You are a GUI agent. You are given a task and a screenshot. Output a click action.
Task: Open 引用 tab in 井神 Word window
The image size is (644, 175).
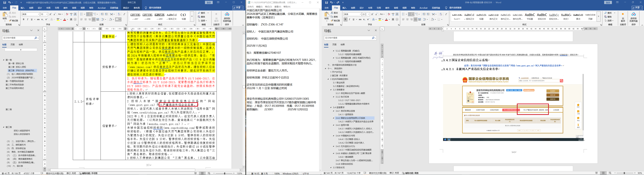[379, 8]
